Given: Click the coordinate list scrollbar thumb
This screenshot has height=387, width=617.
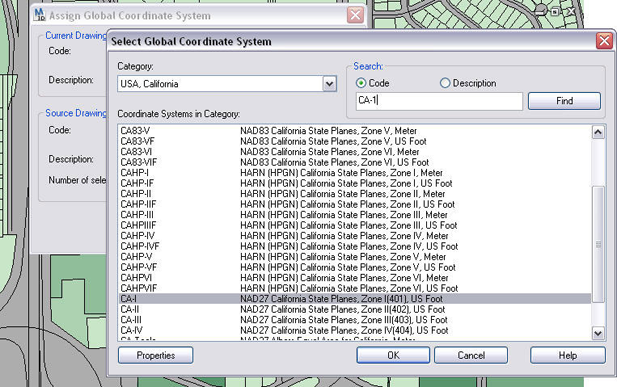Looking at the screenshot, I should (598, 244).
